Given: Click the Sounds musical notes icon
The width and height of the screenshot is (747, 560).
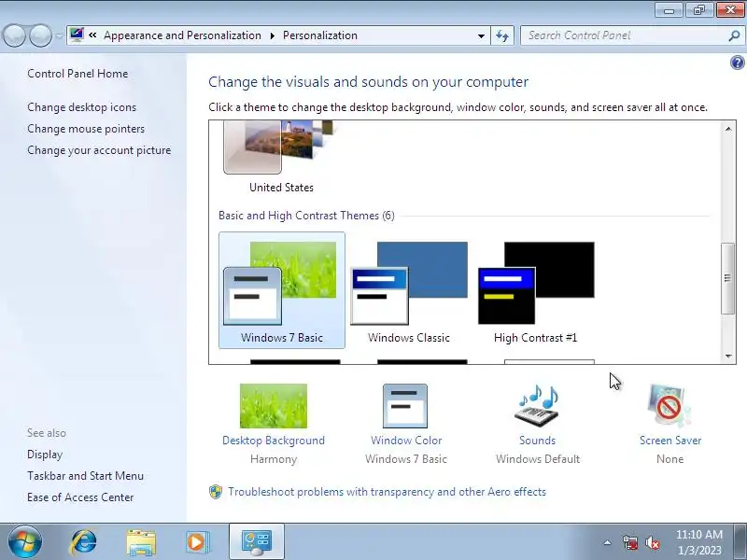Looking at the screenshot, I should coord(538,406).
